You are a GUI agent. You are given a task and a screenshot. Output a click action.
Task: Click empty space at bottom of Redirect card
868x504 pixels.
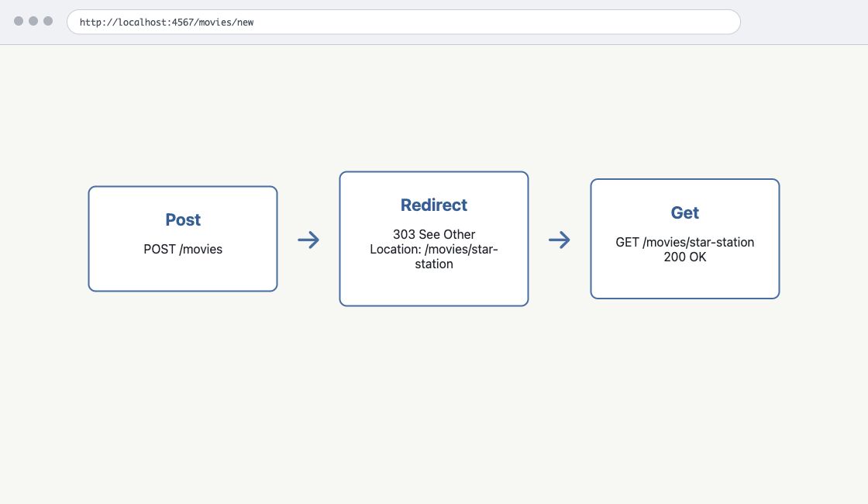[434, 288]
